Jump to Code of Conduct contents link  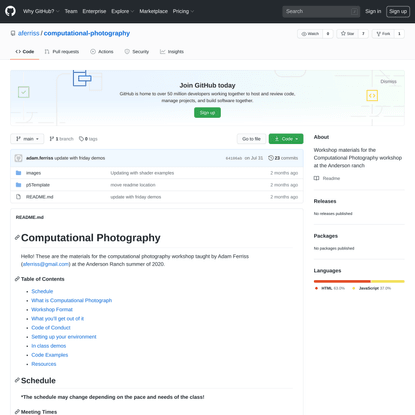[51, 328]
